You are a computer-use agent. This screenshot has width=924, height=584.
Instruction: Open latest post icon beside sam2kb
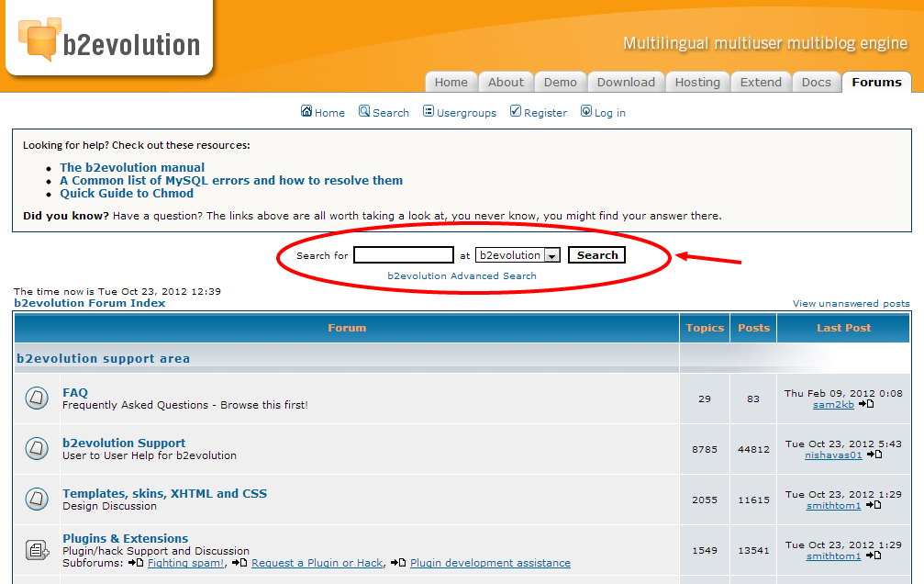(x=866, y=404)
